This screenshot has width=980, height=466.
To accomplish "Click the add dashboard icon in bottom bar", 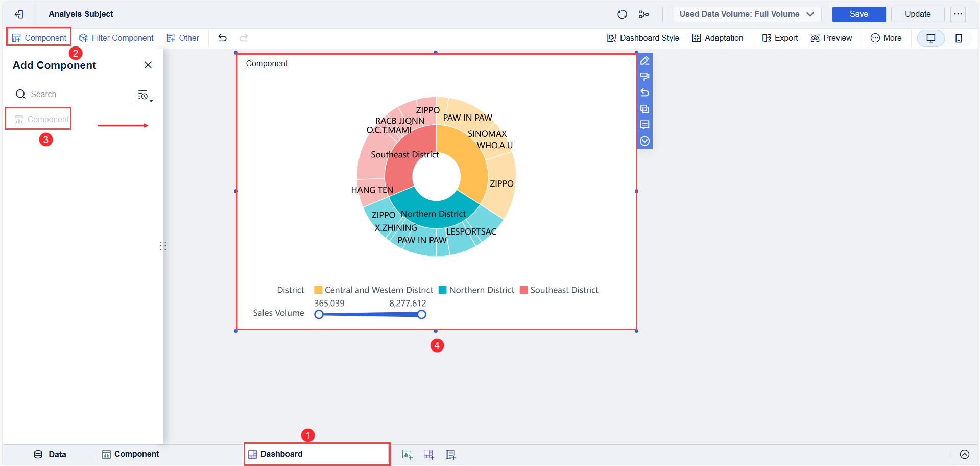I will coord(428,454).
